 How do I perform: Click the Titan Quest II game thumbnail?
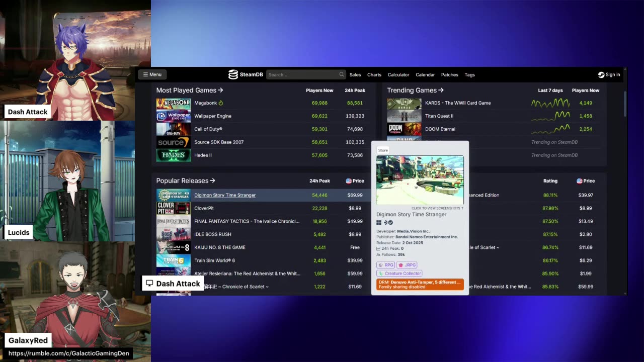click(x=404, y=116)
